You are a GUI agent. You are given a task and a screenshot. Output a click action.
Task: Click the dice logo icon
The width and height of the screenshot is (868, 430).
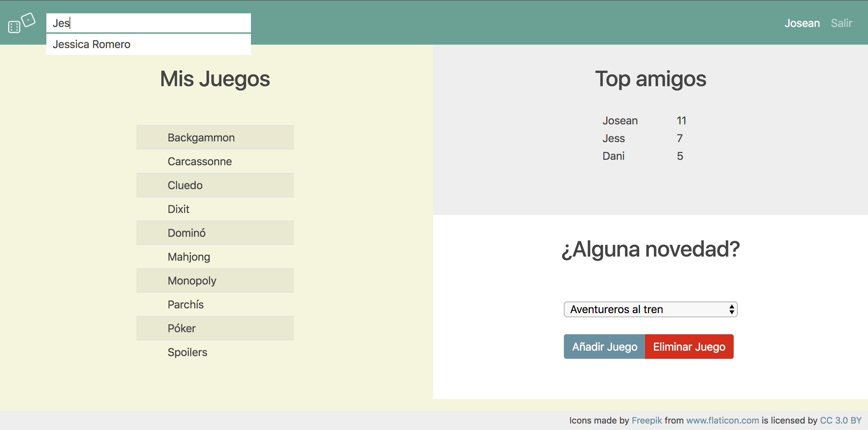point(22,23)
